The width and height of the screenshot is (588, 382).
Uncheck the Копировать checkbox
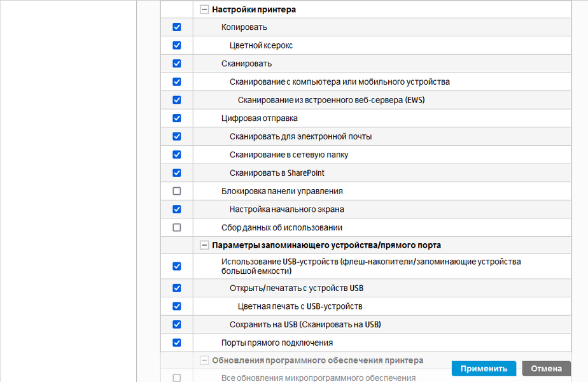177,27
